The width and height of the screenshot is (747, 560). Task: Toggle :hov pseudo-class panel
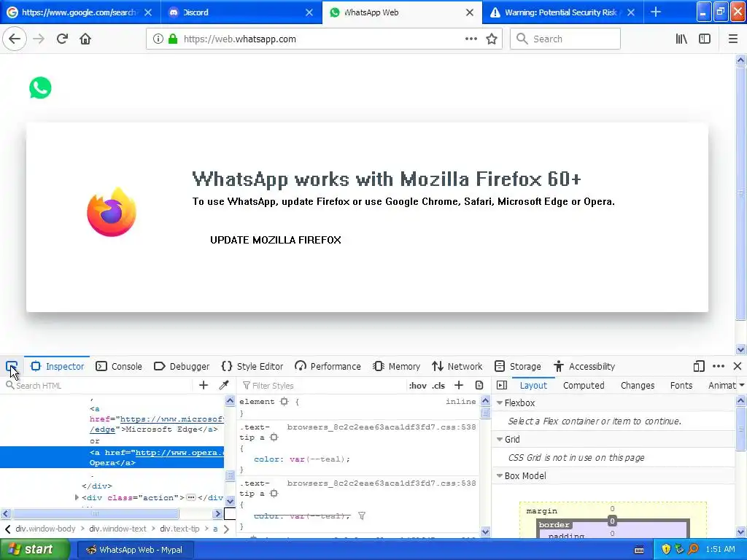point(418,386)
